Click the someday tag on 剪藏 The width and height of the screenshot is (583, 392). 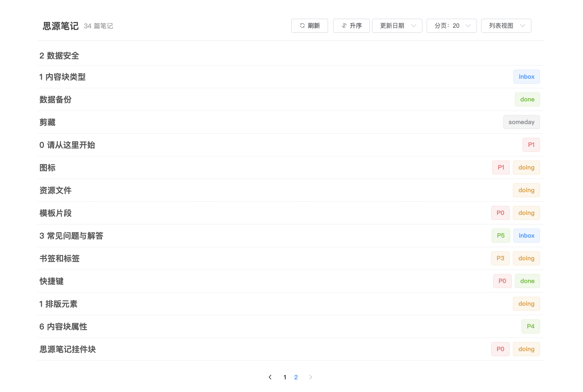(x=521, y=122)
